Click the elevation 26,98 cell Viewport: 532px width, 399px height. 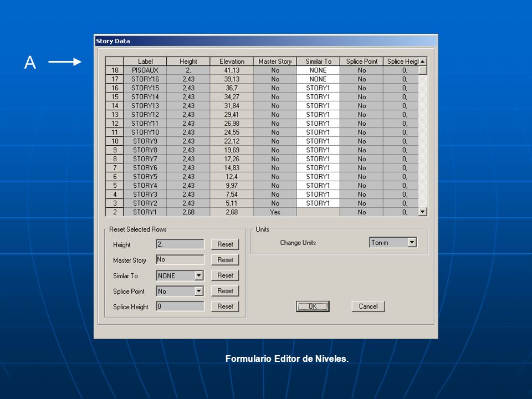[x=232, y=124]
